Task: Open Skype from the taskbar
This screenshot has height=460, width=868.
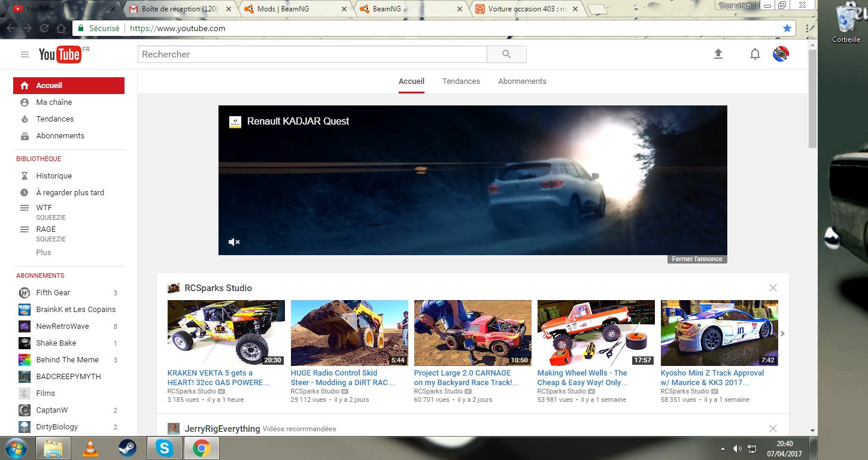Action: coord(164,448)
